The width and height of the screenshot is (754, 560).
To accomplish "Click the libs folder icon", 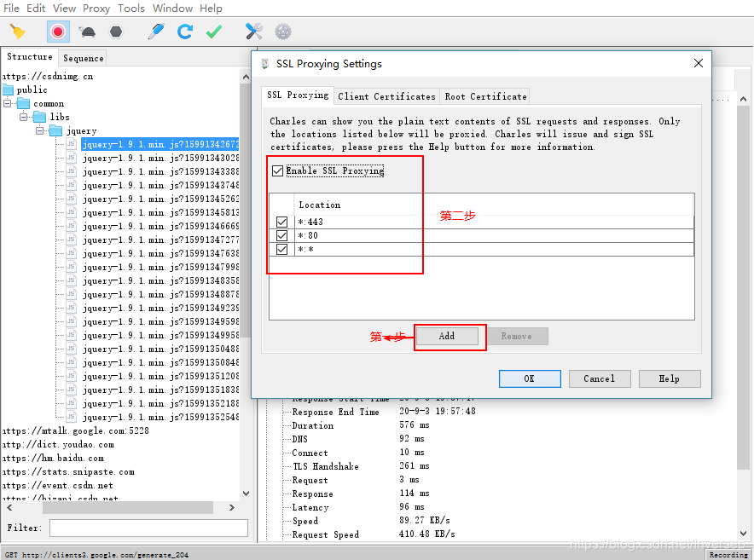I will (39, 117).
